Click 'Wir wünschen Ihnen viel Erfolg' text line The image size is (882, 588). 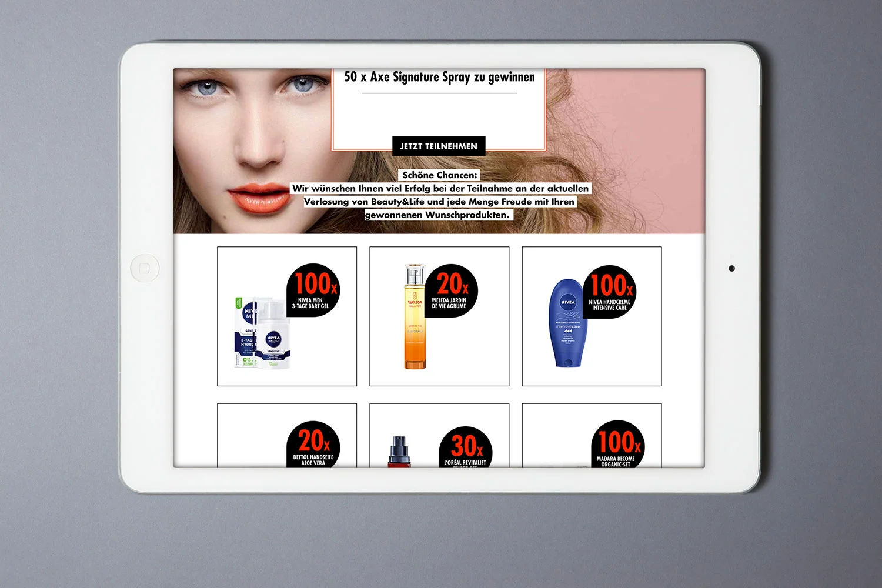point(440,188)
